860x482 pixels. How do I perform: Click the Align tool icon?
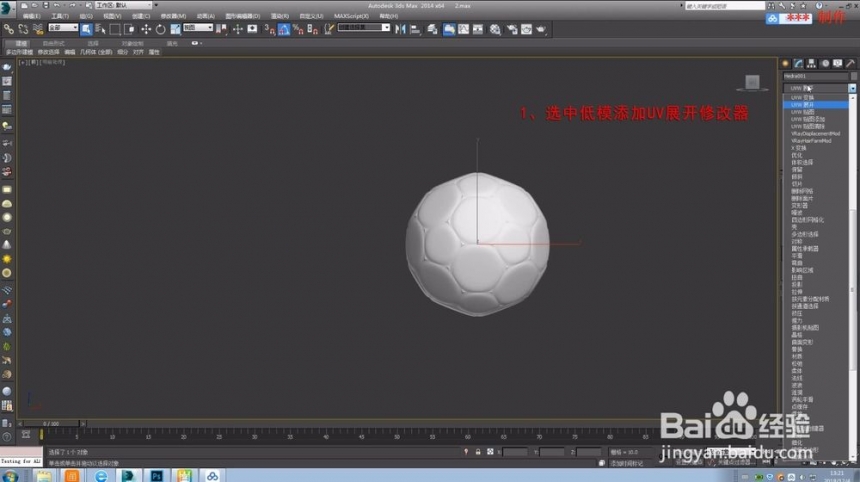click(415, 29)
